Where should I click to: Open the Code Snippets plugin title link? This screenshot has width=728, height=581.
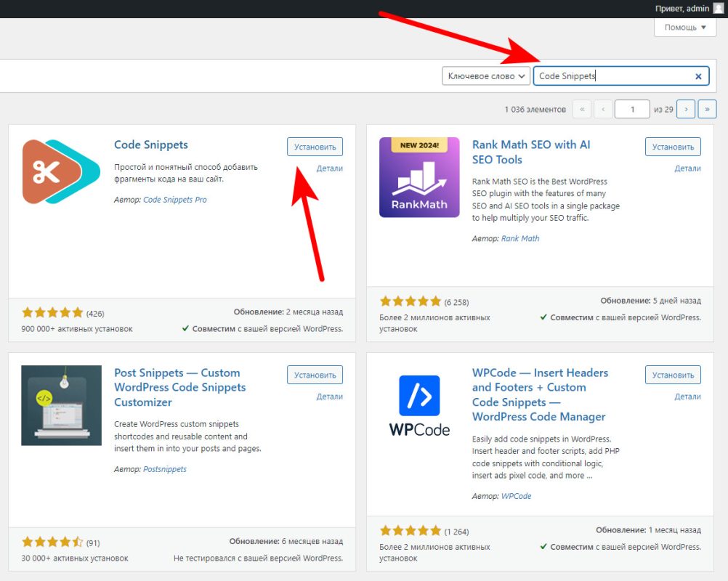pos(151,145)
